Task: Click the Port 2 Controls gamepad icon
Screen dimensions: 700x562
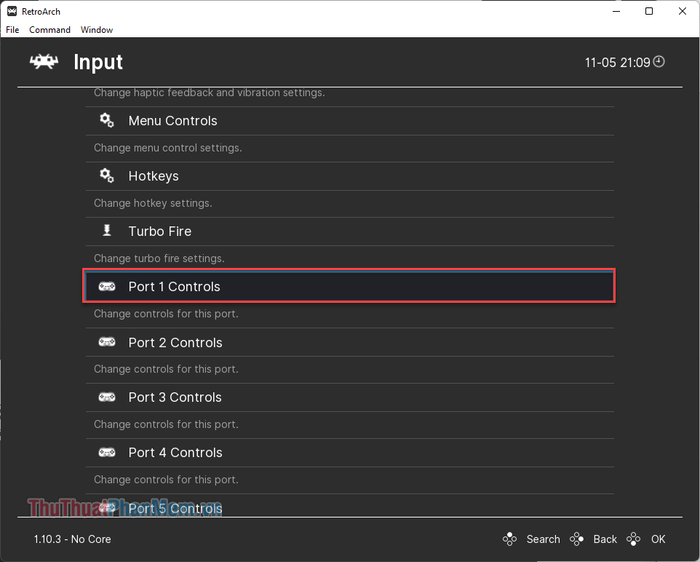Action: pos(107,342)
